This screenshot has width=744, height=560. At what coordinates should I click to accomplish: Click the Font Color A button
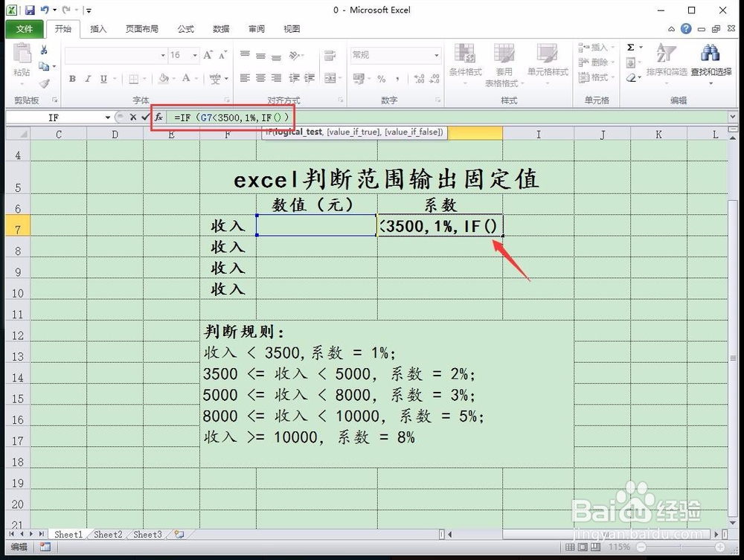pos(186,78)
